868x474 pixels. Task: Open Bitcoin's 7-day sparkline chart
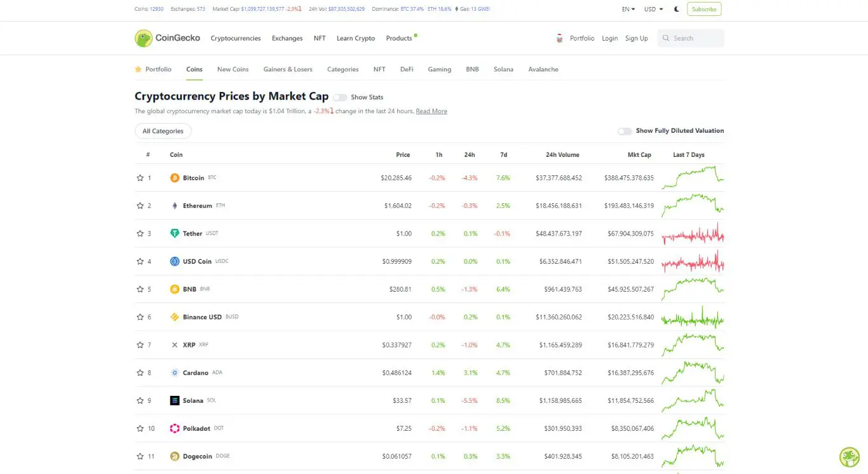click(x=693, y=178)
